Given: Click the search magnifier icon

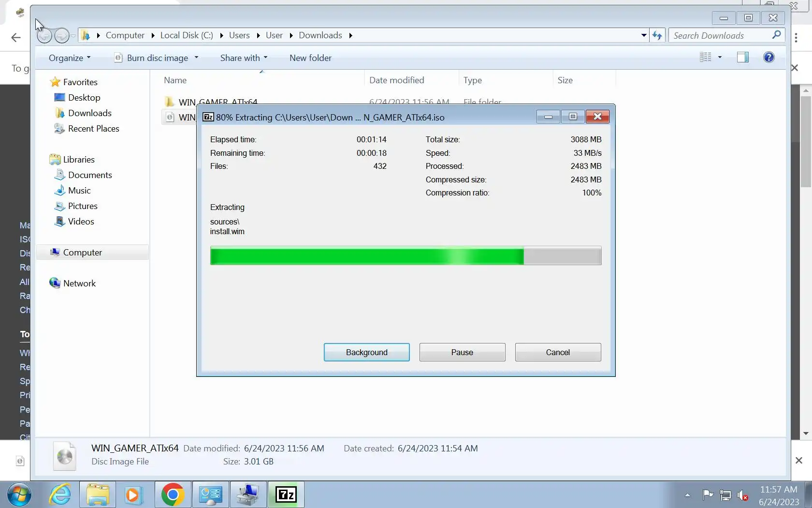Looking at the screenshot, I should click(x=776, y=35).
